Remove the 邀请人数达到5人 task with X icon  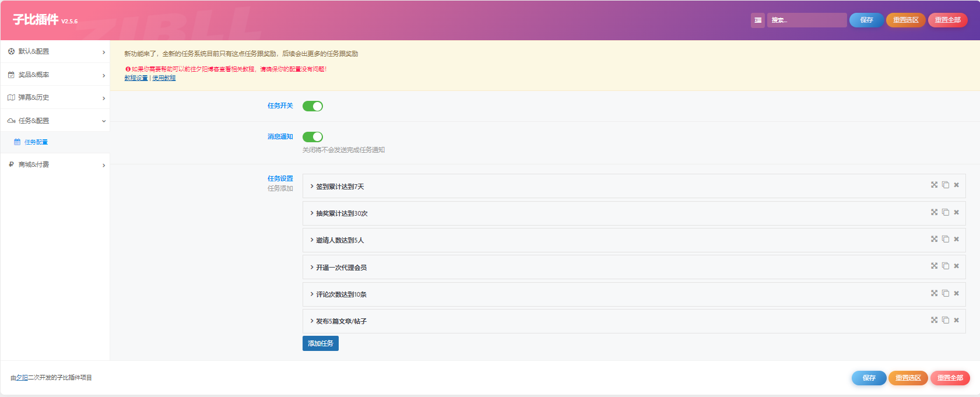tap(956, 239)
